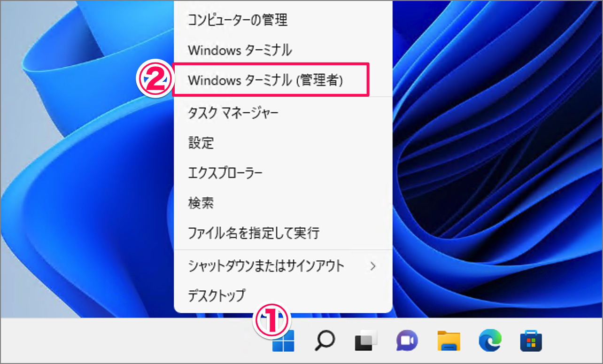
Task: Open タスク マネージャー from the menu
Action: 233,113
